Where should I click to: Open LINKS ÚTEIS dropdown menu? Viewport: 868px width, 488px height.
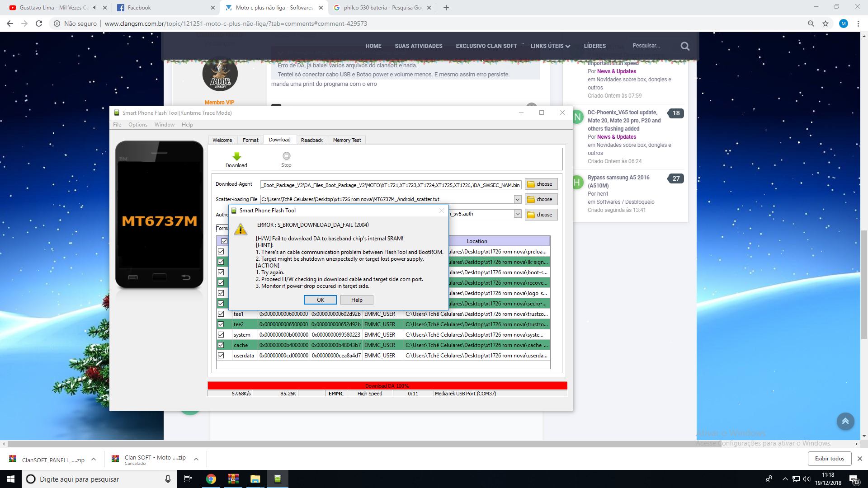[550, 46]
